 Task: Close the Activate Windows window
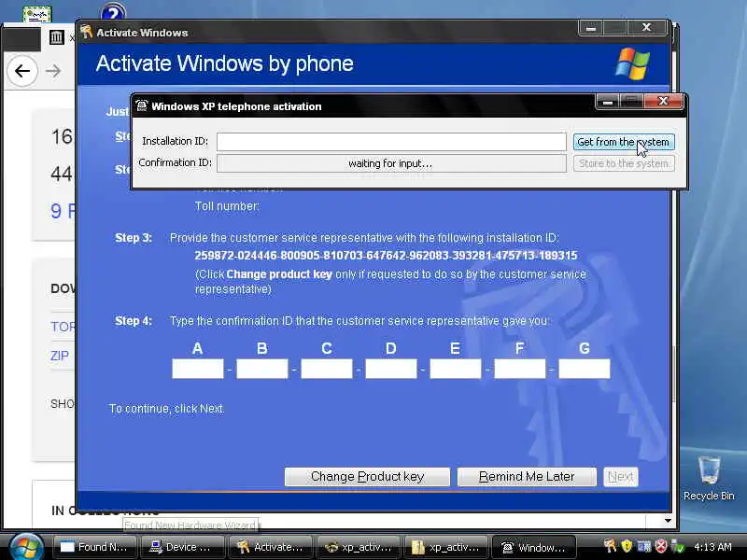[646, 28]
